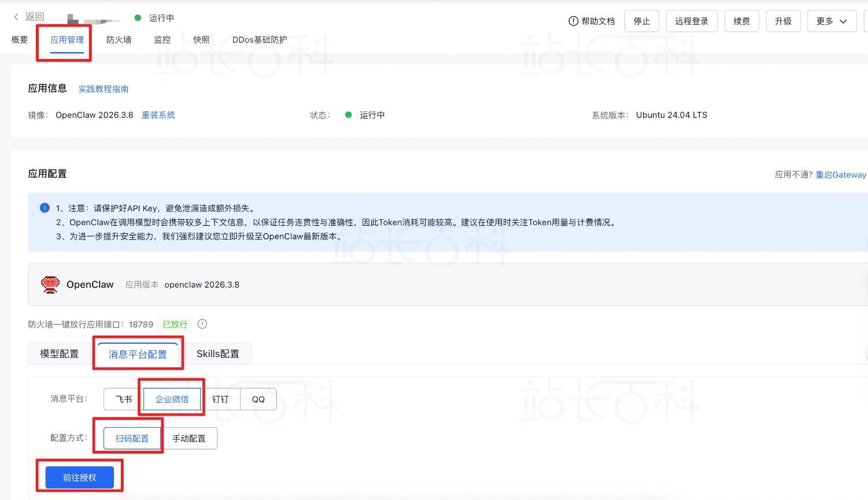
Task: Select the 模型配置 tab
Action: (x=59, y=354)
